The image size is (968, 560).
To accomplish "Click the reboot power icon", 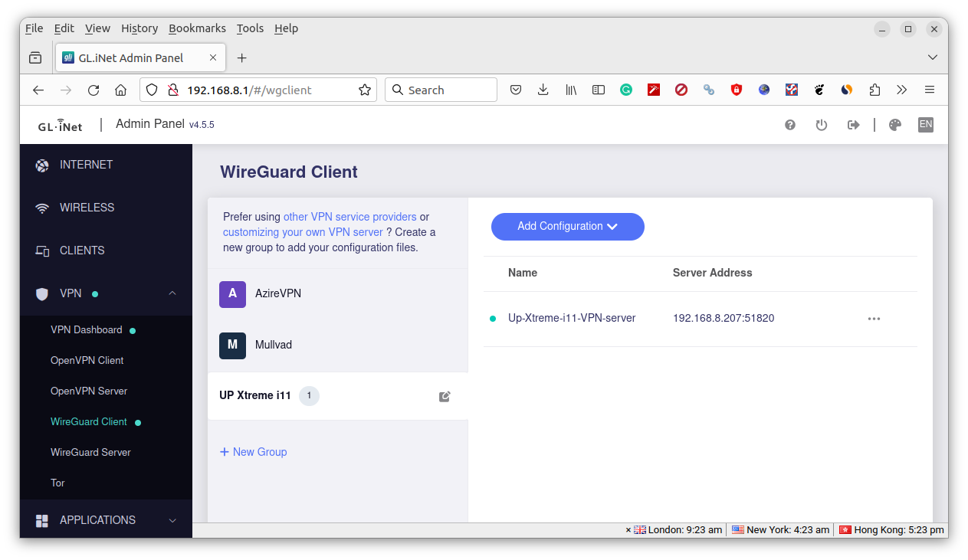I will click(822, 125).
